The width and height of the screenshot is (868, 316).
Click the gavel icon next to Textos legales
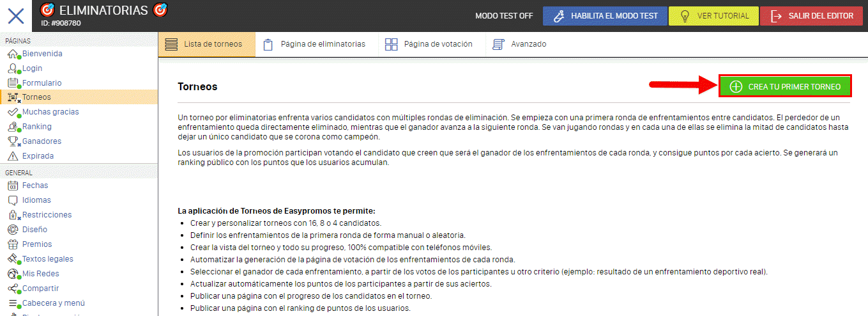pos(13,259)
